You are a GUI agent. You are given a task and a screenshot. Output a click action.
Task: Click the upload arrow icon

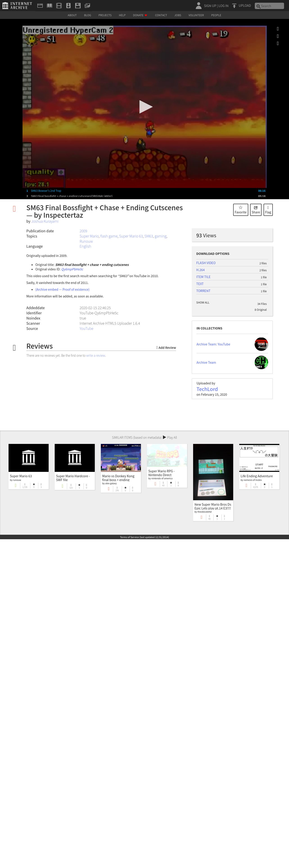pyautogui.click(x=234, y=6)
